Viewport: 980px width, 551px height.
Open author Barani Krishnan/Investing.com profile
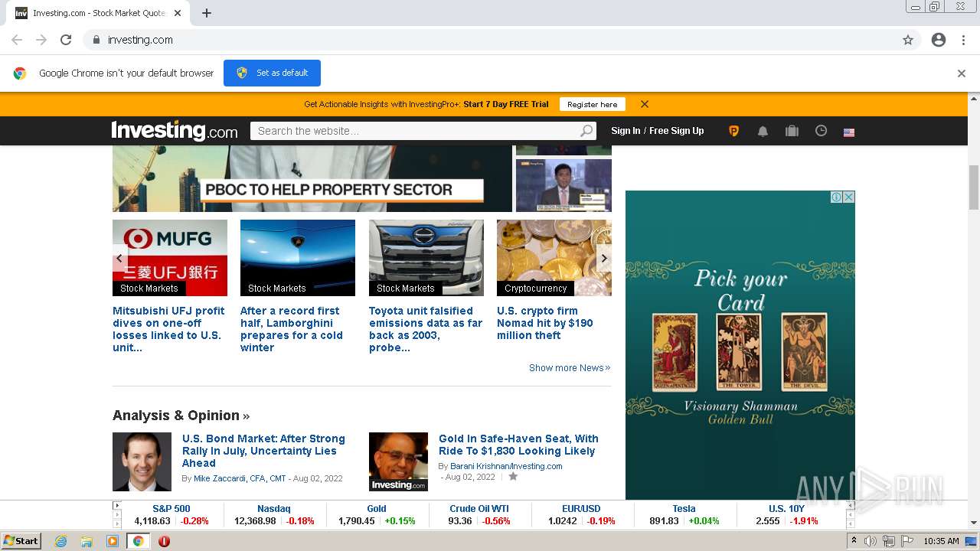click(x=506, y=466)
